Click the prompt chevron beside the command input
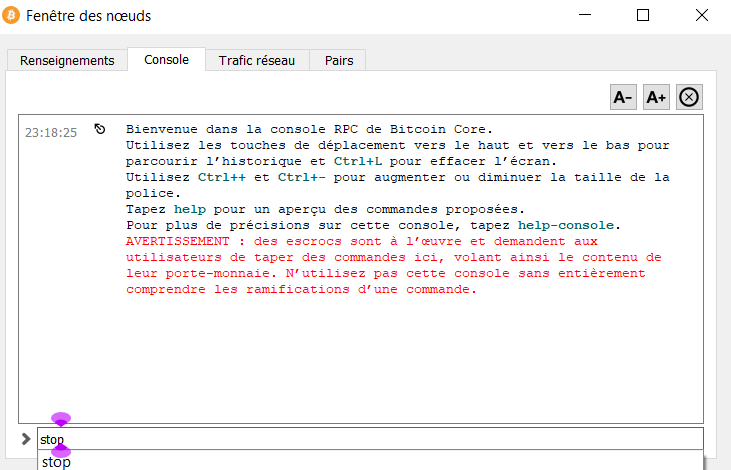 26,439
